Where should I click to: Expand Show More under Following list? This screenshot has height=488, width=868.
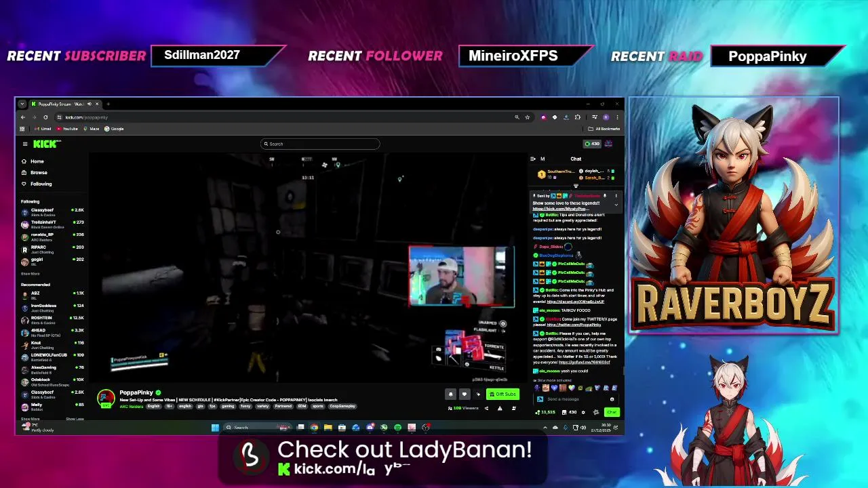(30, 274)
